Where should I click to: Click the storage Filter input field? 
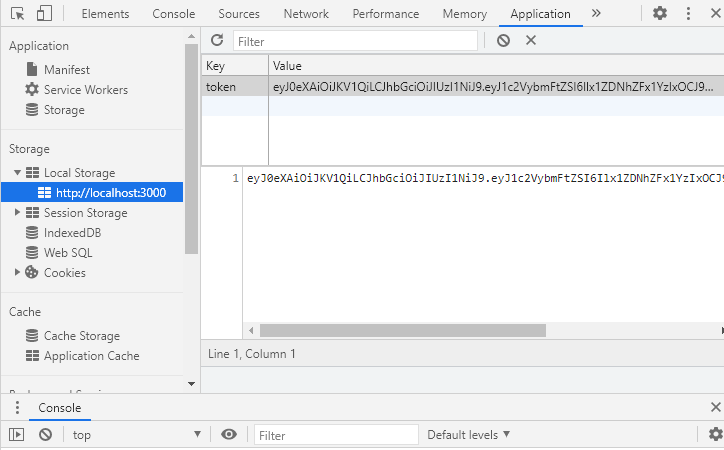click(x=355, y=41)
